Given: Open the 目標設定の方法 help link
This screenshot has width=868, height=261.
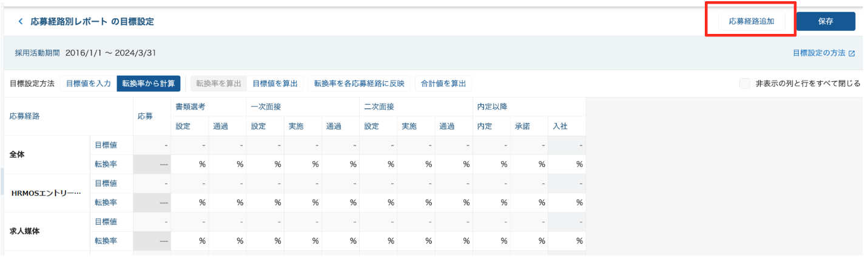Looking at the screenshot, I should click(818, 53).
